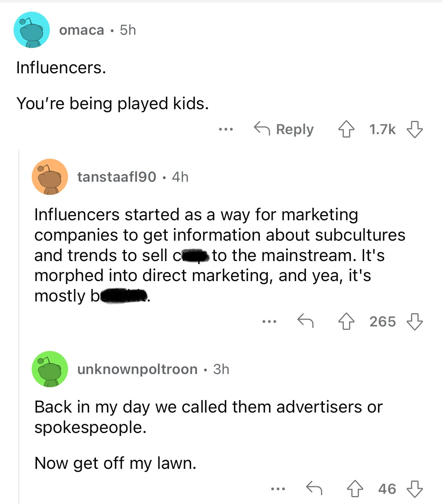Reply to unknownpoltroon using arrow icon

314,488
